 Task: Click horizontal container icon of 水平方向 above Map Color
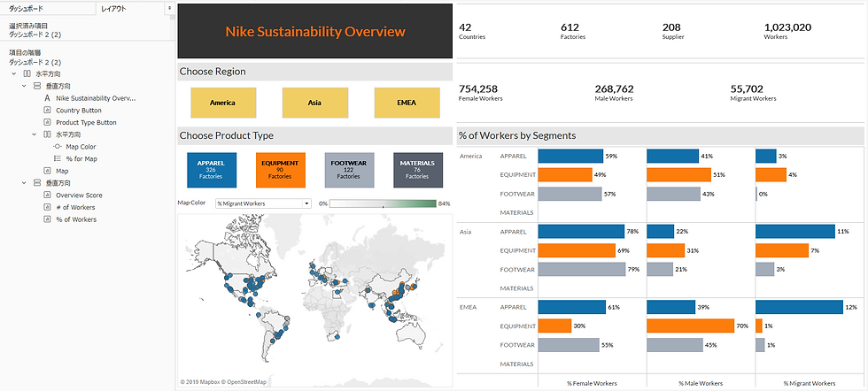coord(47,135)
